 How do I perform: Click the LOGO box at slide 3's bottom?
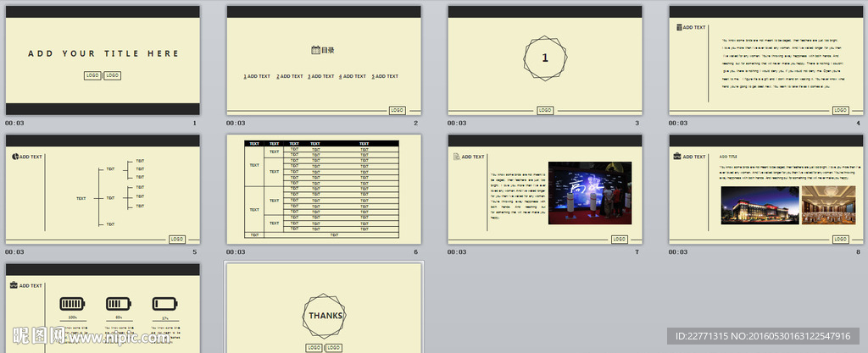(x=545, y=111)
